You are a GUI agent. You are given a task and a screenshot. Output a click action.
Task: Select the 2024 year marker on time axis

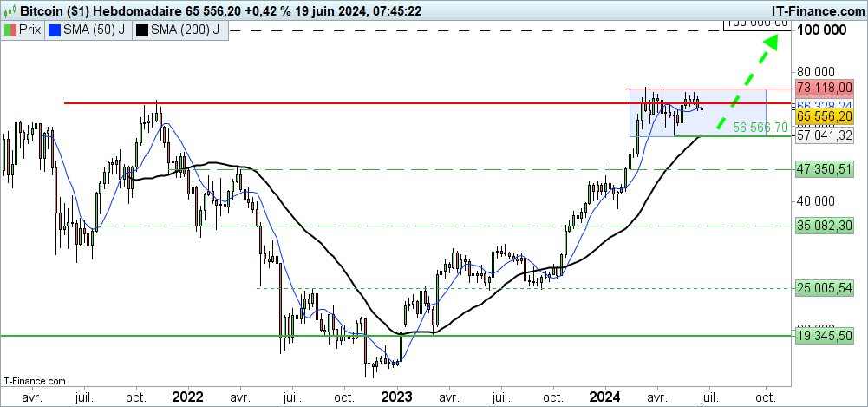[605, 397]
